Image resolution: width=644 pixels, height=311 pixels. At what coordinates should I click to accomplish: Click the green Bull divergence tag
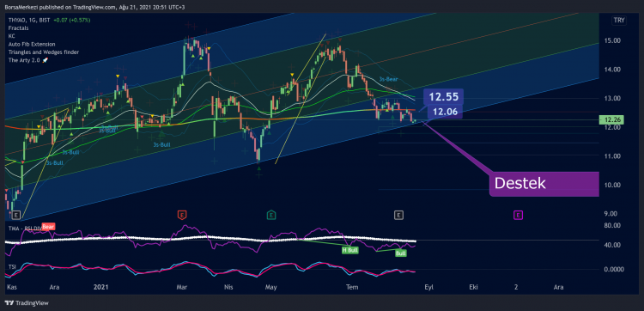point(400,253)
